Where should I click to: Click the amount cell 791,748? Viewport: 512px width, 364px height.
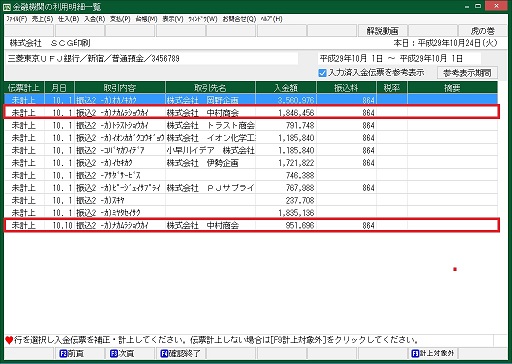286,125
